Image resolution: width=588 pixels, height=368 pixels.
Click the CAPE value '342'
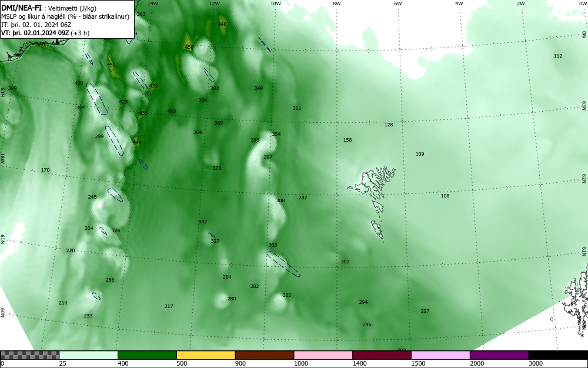click(203, 222)
